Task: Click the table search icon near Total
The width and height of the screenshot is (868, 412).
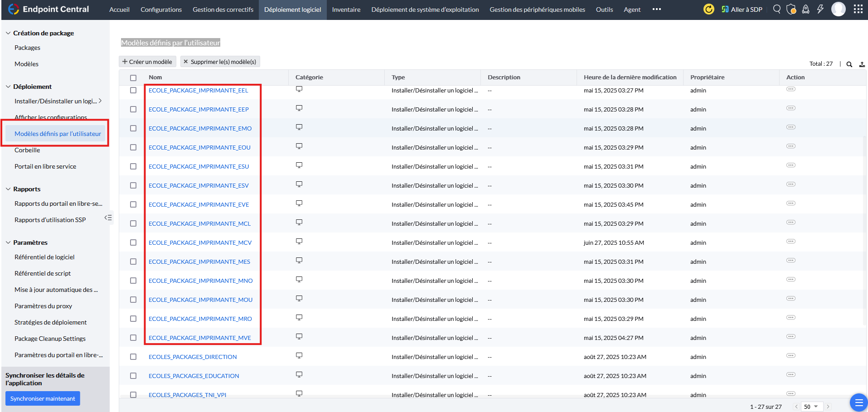Action: [849, 64]
